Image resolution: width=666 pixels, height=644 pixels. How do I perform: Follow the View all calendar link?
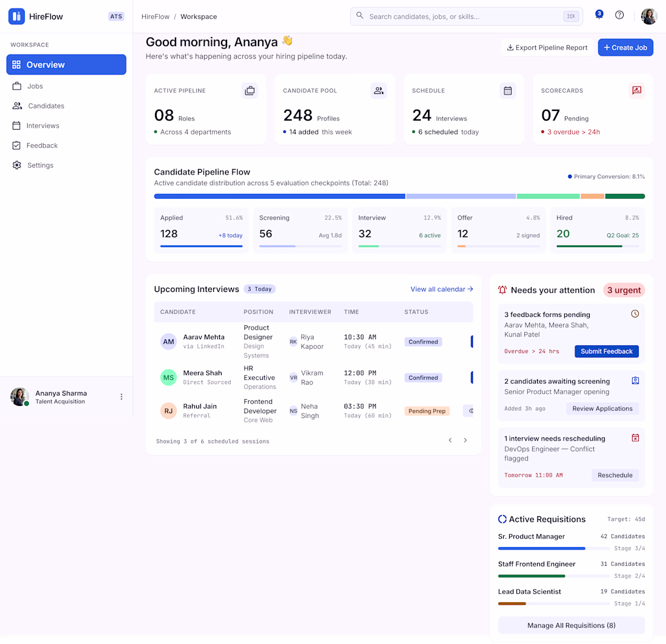(x=442, y=289)
